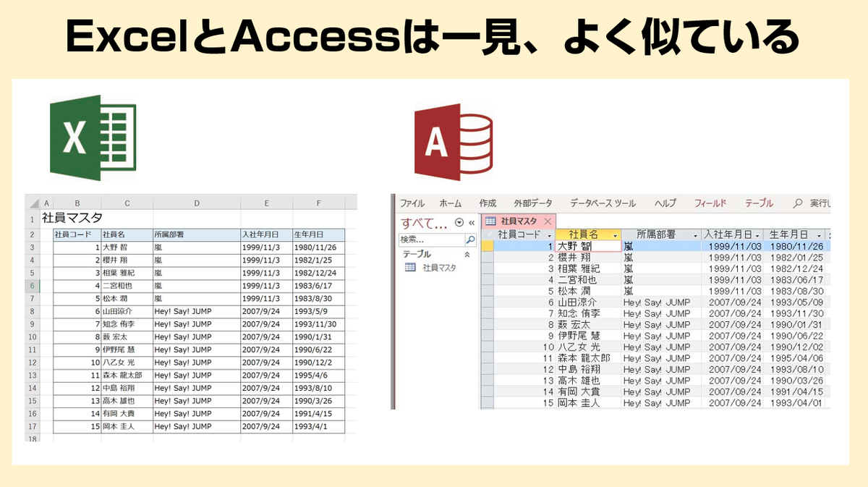Image resolution: width=868 pixels, height=487 pixels.
Task: Click the すべて navigation pane header
Action: coord(425,222)
